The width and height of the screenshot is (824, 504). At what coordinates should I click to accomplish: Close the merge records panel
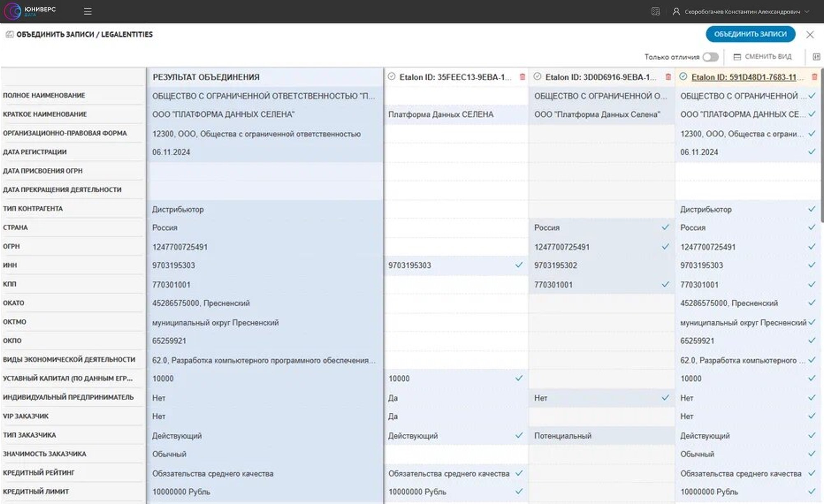pyautogui.click(x=810, y=35)
